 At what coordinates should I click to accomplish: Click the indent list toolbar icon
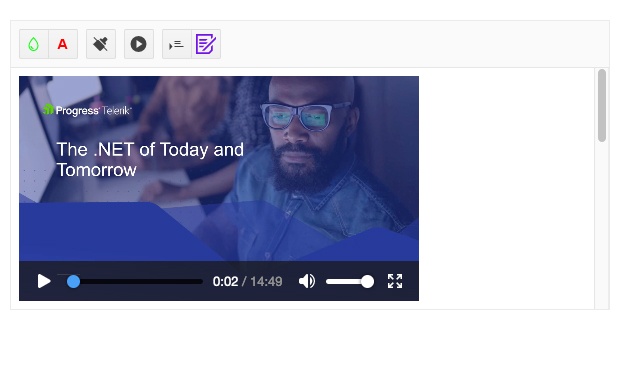pyautogui.click(x=177, y=44)
